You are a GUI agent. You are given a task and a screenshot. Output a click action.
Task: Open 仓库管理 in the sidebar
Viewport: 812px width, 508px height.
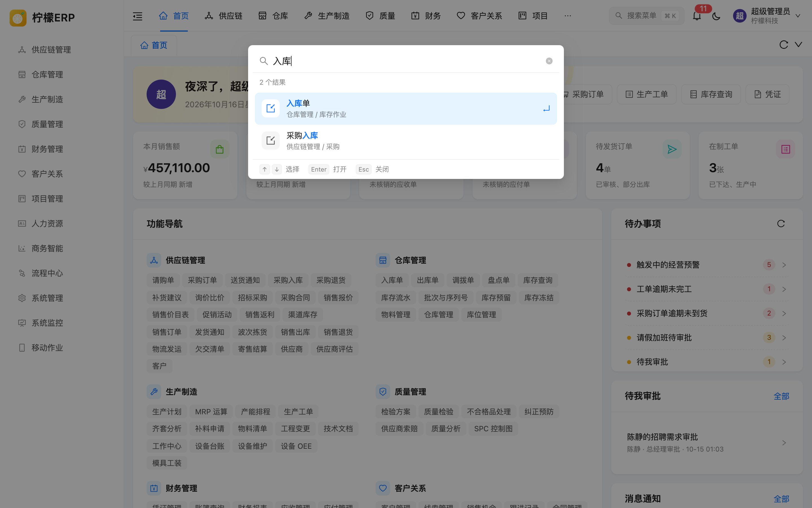pyautogui.click(x=62, y=75)
